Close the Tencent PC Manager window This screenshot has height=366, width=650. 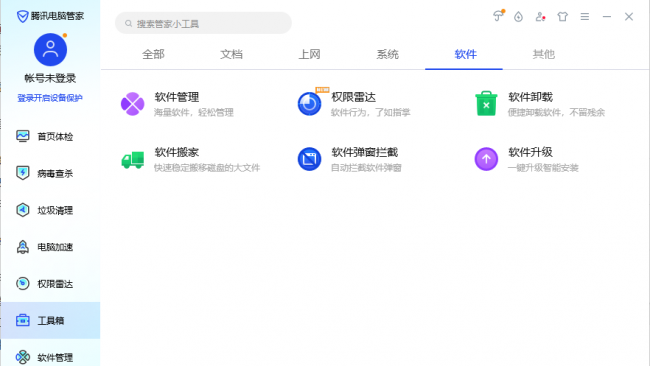629,17
